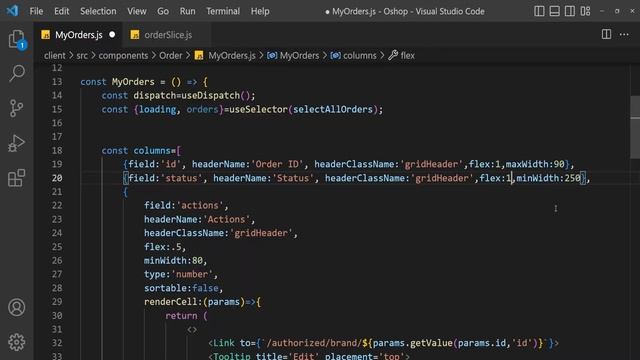Screen dimensions: 640x360
Task: Click the vertical scrollbar thumb
Action: 635,127
